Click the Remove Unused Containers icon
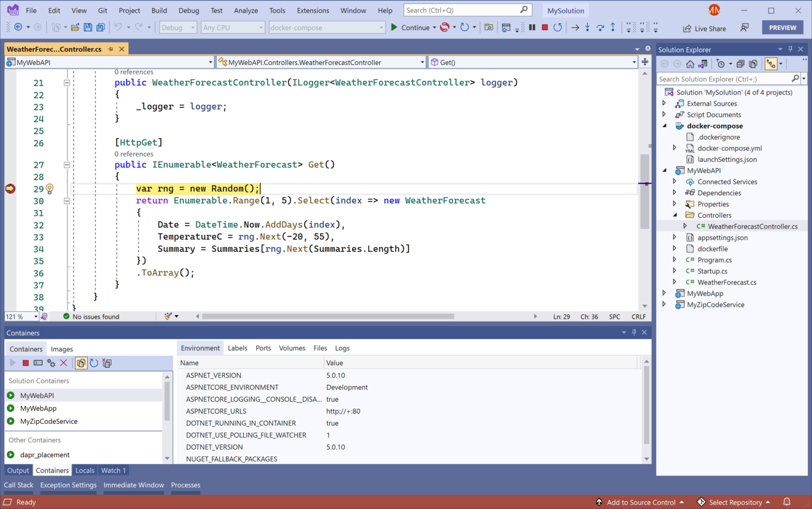The image size is (812, 509). tap(107, 363)
